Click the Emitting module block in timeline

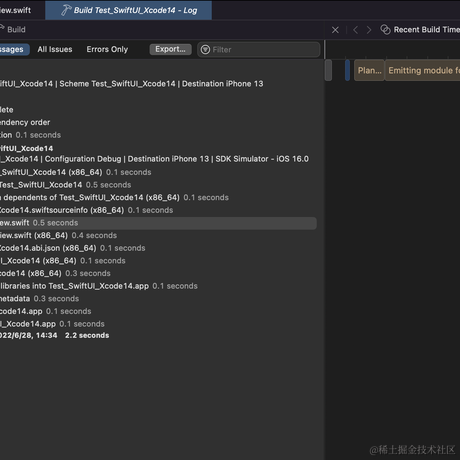[x=423, y=70]
